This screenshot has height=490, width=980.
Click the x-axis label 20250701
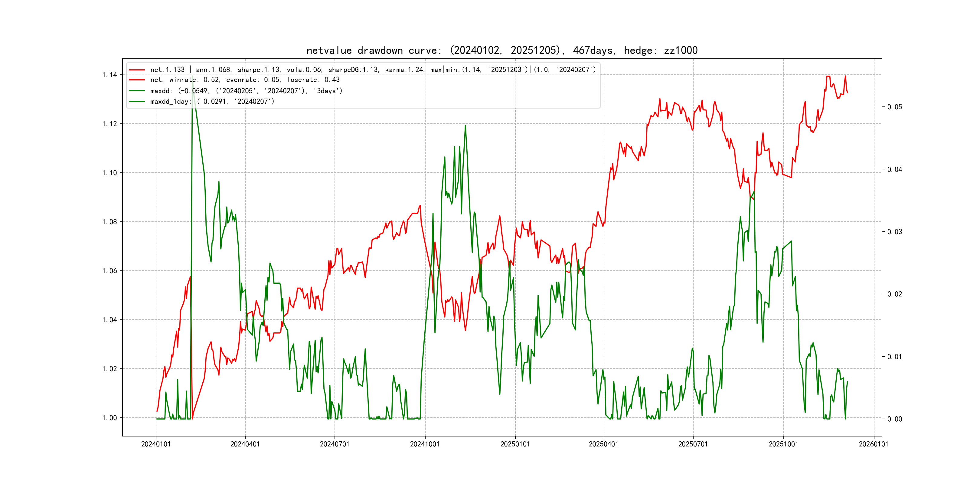click(693, 444)
